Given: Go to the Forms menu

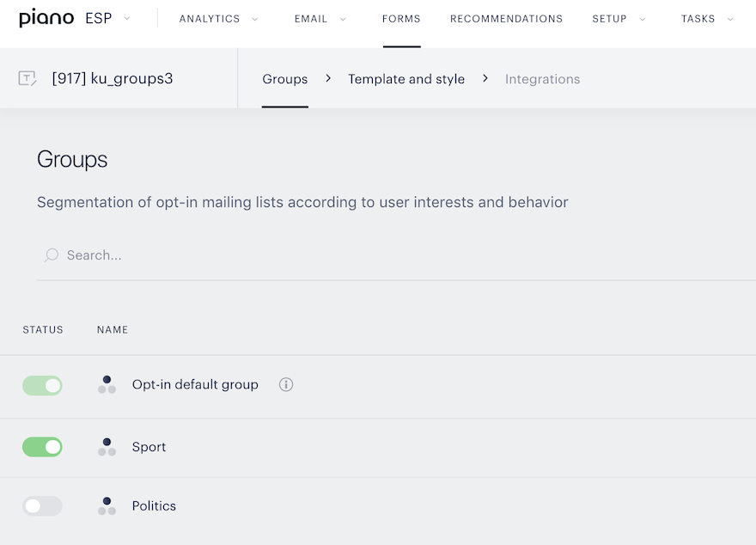Looking at the screenshot, I should [x=401, y=19].
